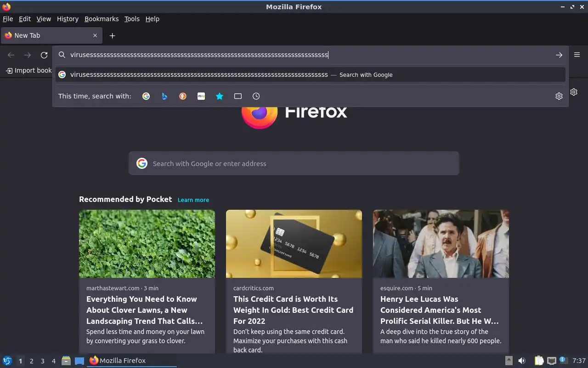The width and height of the screenshot is (588, 368).
Task: Switch to workspace 1 in taskbar
Action: click(20, 361)
